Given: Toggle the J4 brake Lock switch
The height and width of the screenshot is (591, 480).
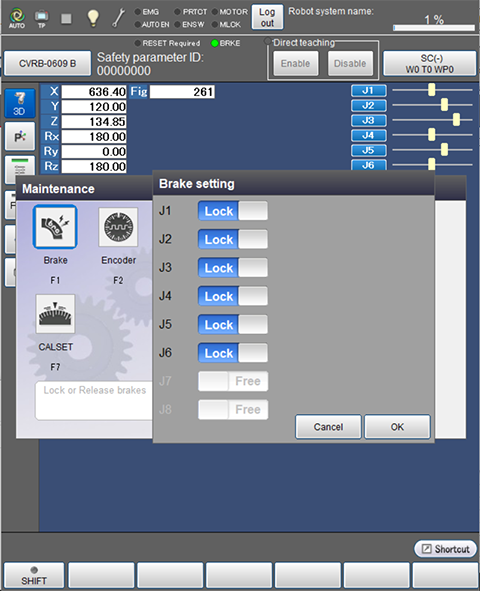Looking at the screenshot, I should [x=233, y=296].
